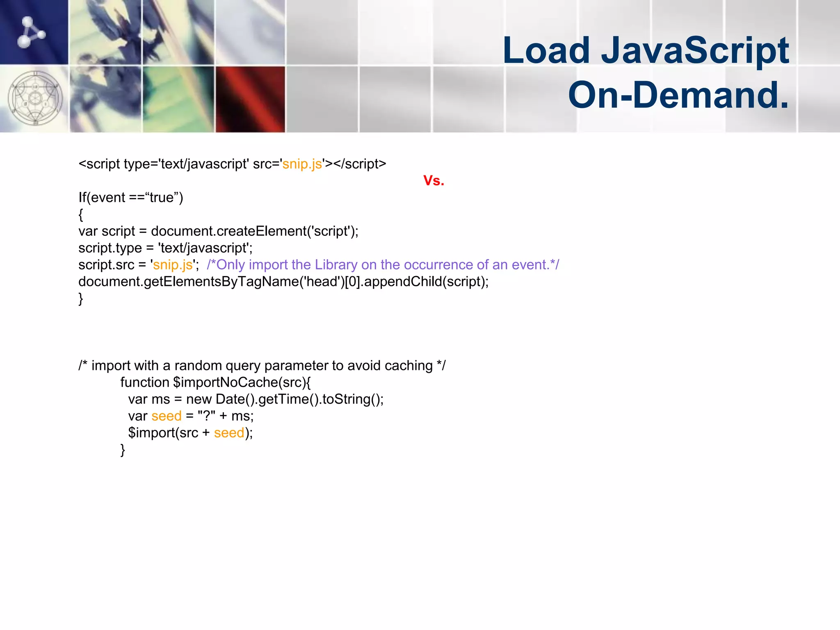Click the document.createElement('script') line

218,231
